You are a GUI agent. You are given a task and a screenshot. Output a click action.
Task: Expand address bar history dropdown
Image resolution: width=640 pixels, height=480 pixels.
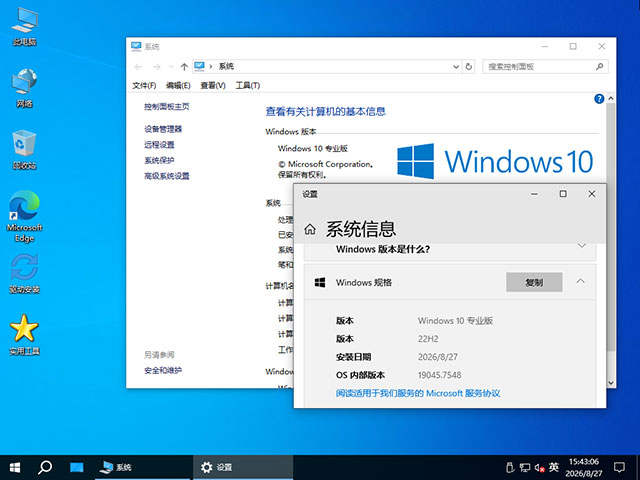(456, 67)
